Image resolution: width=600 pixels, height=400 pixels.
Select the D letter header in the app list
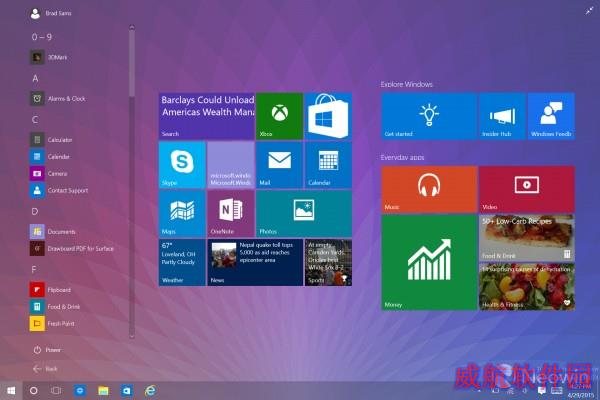pyautogui.click(x=35, y=211)
